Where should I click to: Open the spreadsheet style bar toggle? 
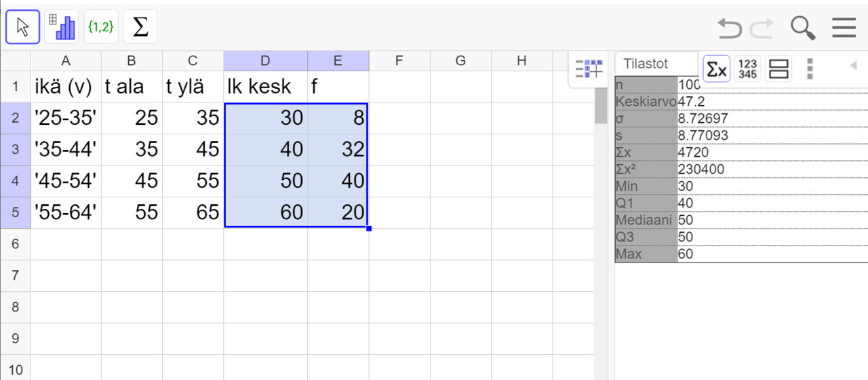pyautogui.click(x=589, y=69)
